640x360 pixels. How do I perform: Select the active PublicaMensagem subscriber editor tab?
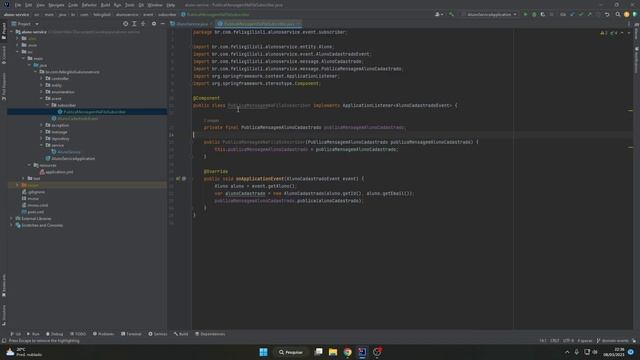[259, 24]
